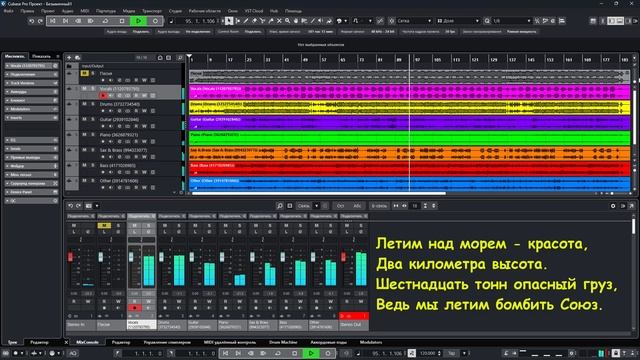
Task: Open MixConsole settings gear icon
Action: (613, 206)
